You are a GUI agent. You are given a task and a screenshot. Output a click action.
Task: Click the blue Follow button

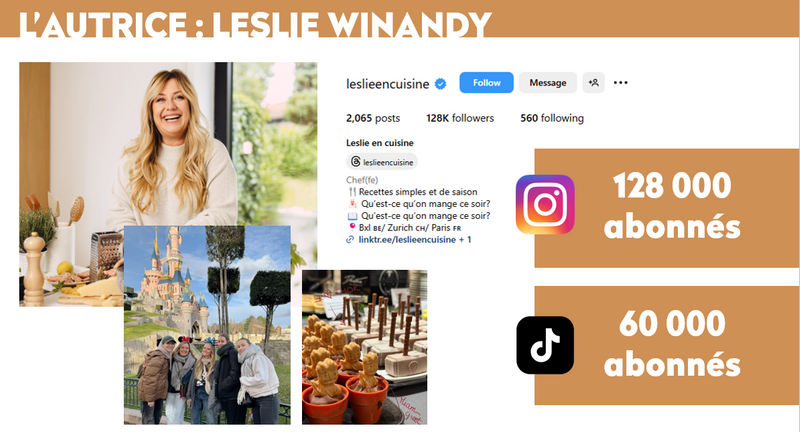pos(486,83)
